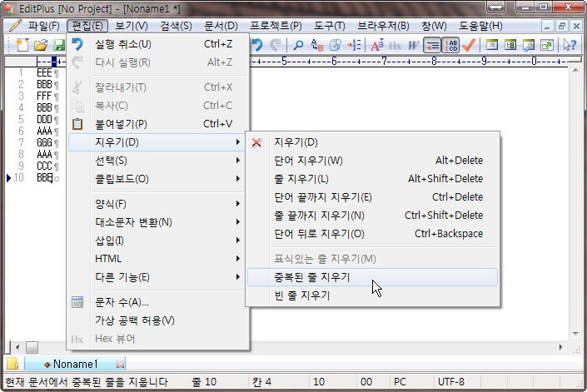The image size is (587, 392).
Task: Click the yellow directory folder icon at bottom
Action: pos(12,364)
